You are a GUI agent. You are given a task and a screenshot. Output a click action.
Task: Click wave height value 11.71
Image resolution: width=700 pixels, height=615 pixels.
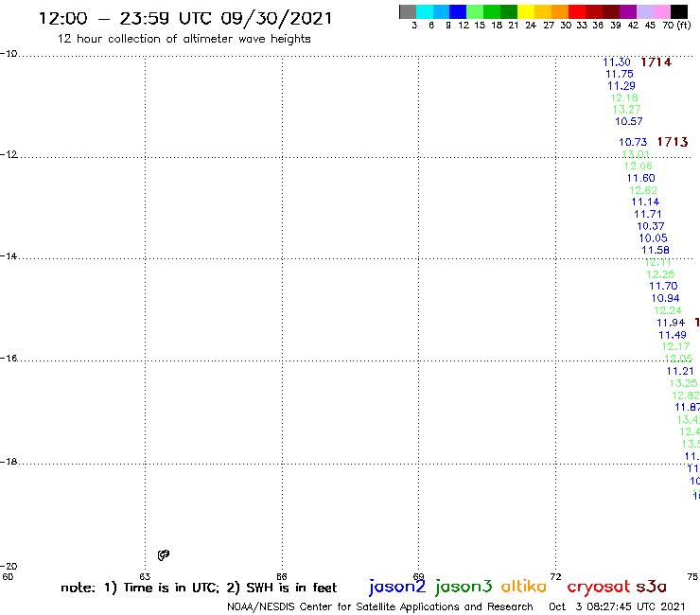pyautogui.click(x=648, y=215)
